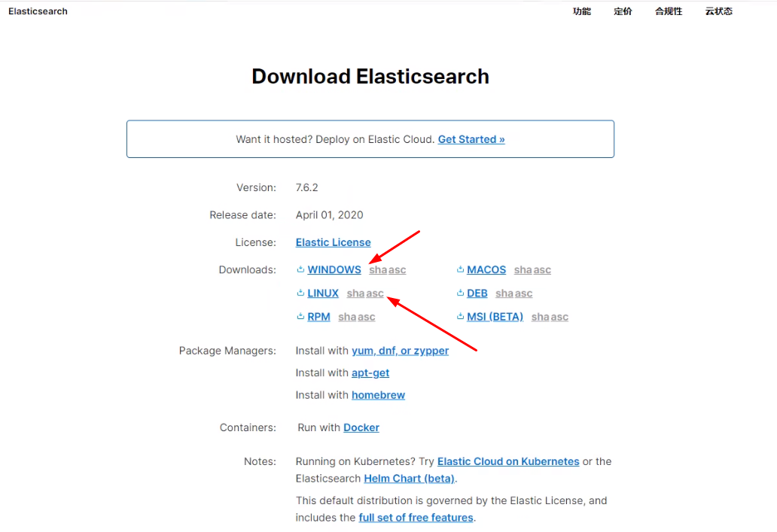Click the download icon beside RPM
This screenshot has height=532, width=777.
(300, 316)
